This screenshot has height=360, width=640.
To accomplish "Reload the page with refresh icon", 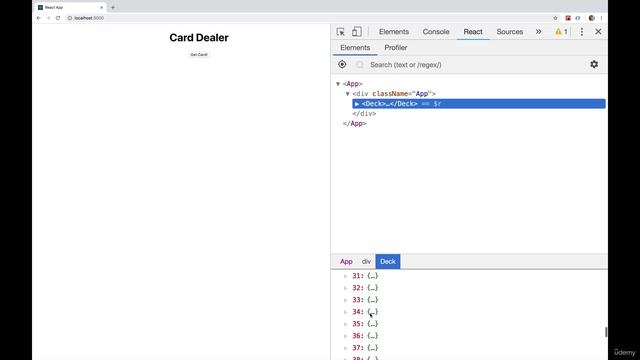I will tap(58, 18).
